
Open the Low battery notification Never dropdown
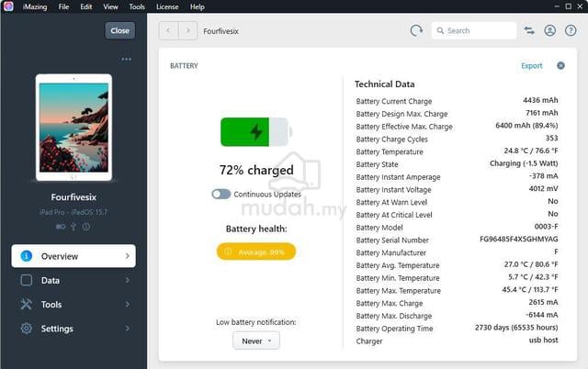(256, 341)
